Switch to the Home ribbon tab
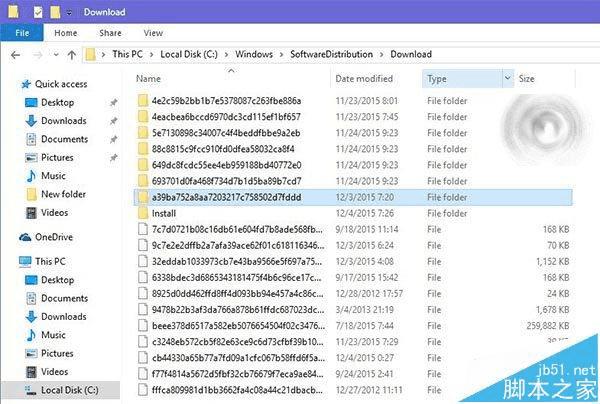This screenshot has height=404, width=600. (65, 33)
